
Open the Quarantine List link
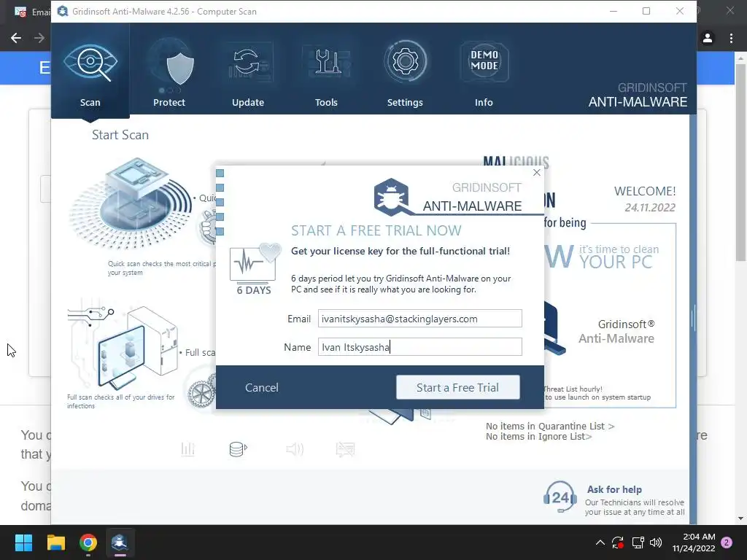click(x=550, y=426)
